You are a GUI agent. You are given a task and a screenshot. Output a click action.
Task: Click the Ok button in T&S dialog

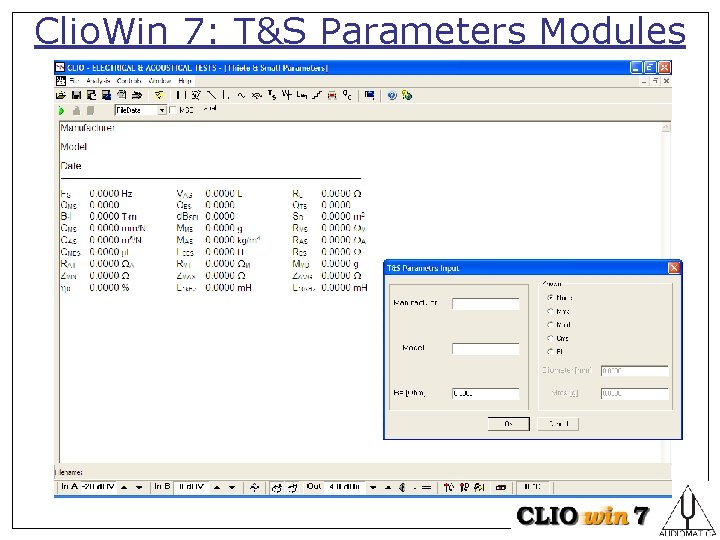(508, 424)
